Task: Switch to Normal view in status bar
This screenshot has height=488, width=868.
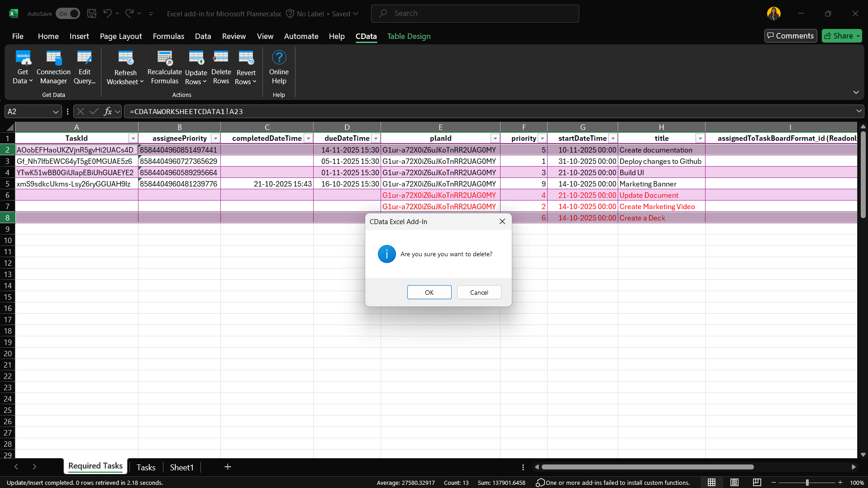Action: (x=711, y=483)
